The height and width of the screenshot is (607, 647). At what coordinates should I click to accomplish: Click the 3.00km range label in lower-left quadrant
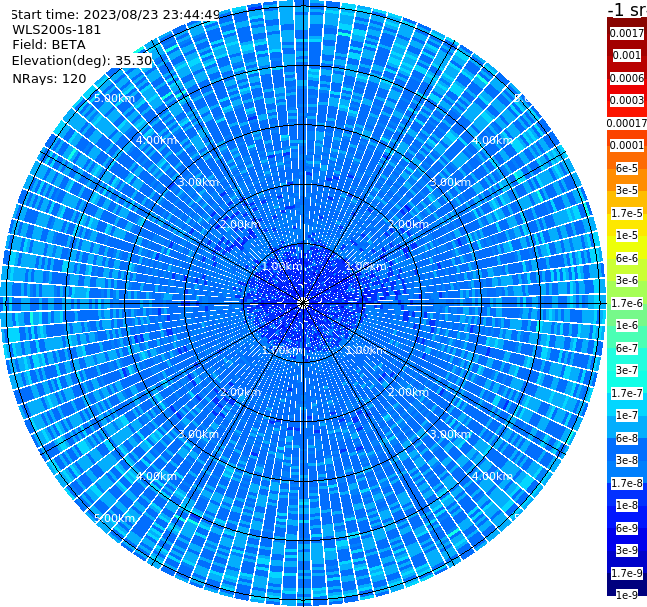198,434
